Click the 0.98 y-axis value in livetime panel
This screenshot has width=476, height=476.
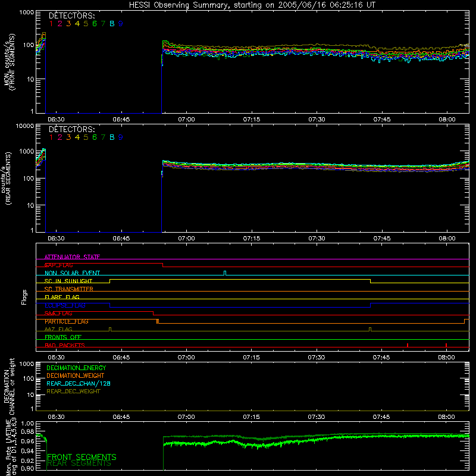[28, 431]
